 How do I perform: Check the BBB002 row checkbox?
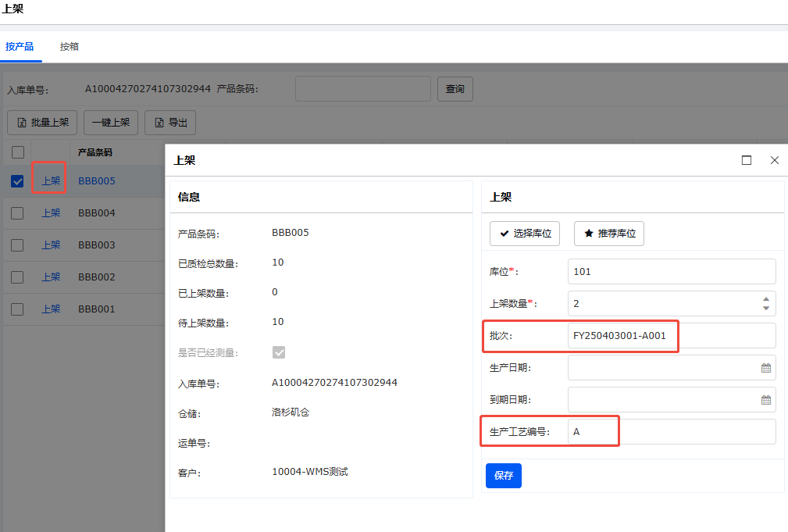click(18, 277)
